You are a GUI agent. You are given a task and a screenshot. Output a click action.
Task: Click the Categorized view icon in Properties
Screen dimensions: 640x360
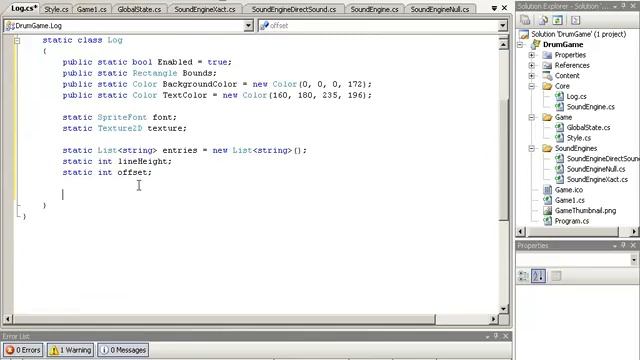point(523,276)
